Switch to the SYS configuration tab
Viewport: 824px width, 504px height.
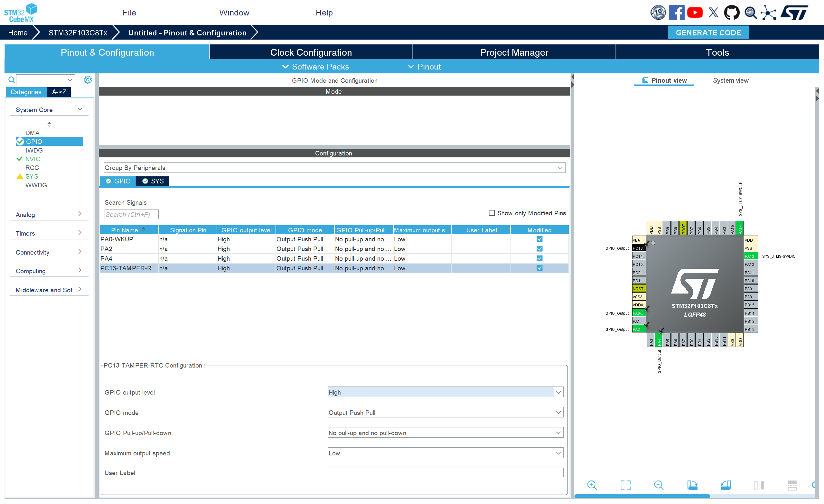[x=153, y=181]
